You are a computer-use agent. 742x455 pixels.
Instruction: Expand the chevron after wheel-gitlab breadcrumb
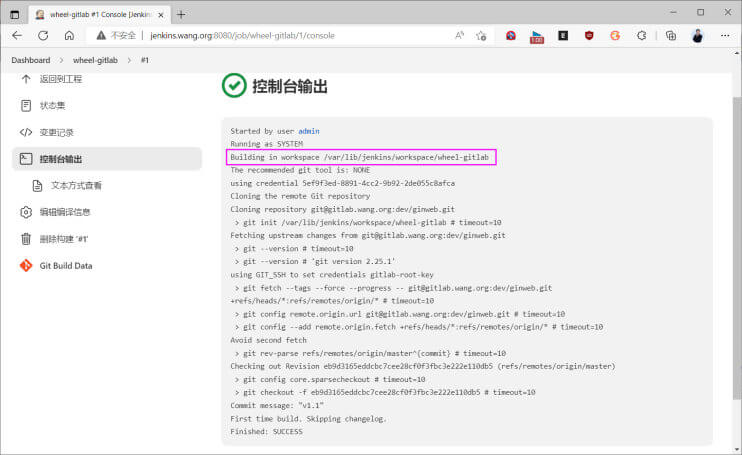point(129,60)
